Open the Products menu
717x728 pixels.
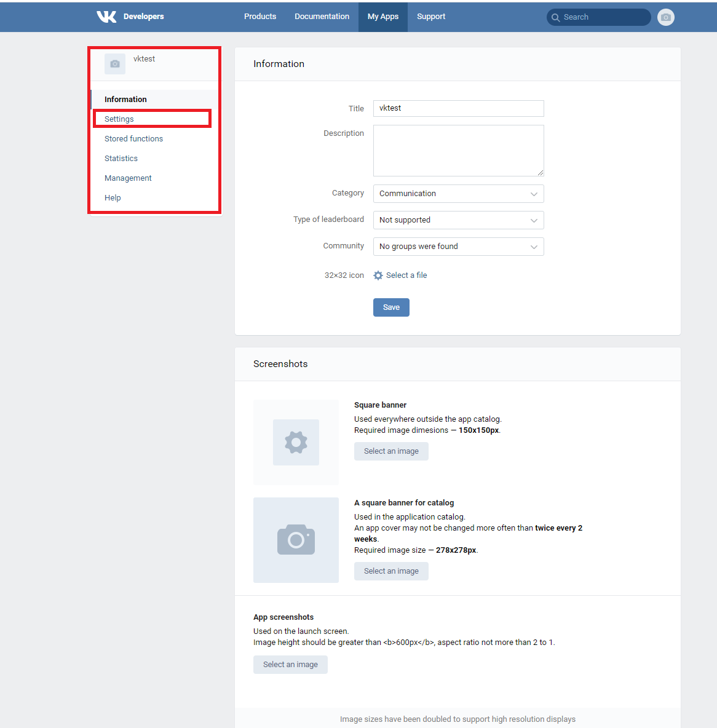tap(260, 17)
